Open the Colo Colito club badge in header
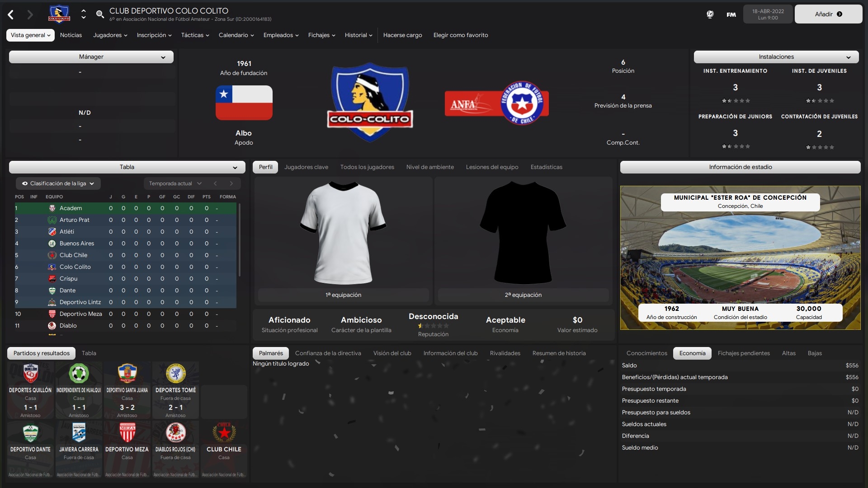 point(59,14)
